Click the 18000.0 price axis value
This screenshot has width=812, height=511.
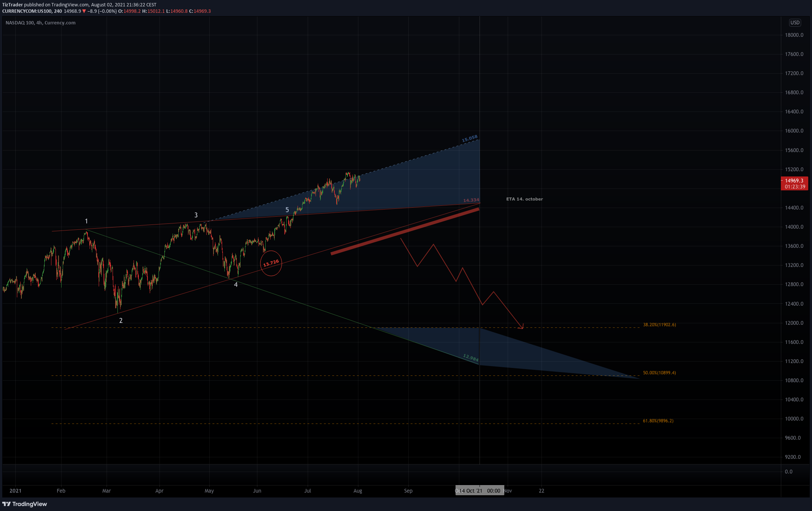pyautogui.click(x=794, y=35)
